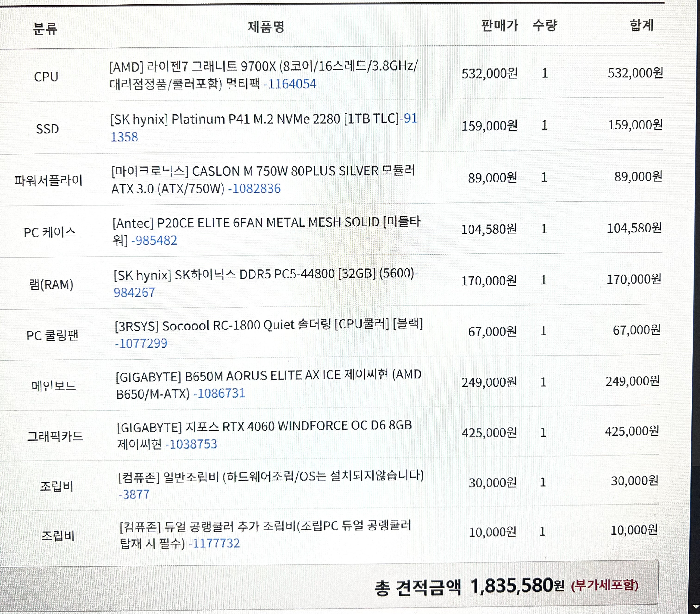Open the SK hynix Platinum P41 code link
The height and width of the screenshot is (614, 700).
click(264, 128)
